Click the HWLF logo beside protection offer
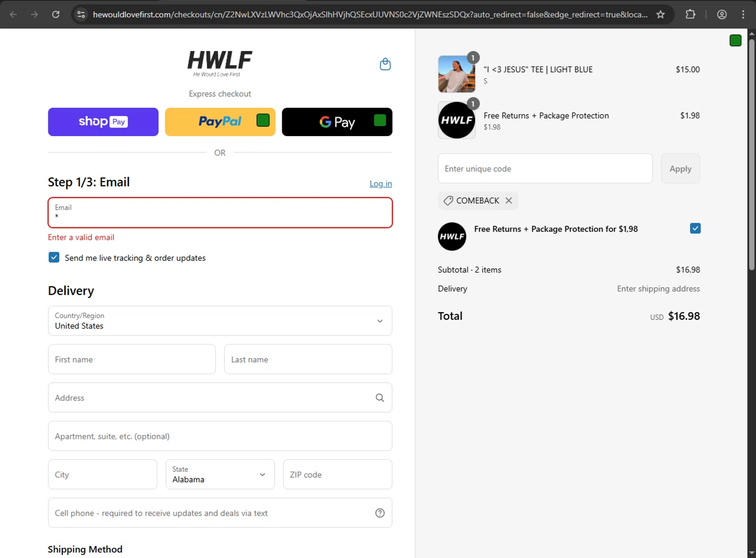Image resolution: width=756 pixels, height=558 pixels. coord(452,236)
